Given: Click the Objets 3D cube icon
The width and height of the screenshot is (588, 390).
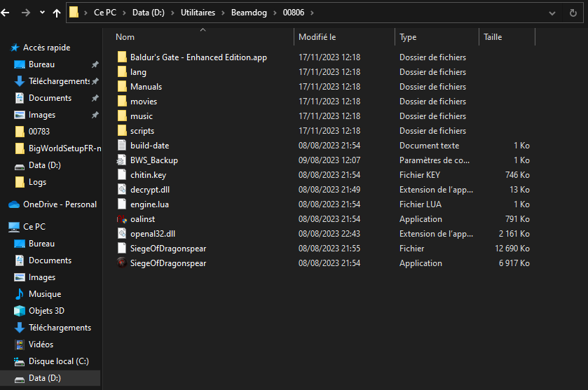Looking at the screenshot, I should 20,311.
